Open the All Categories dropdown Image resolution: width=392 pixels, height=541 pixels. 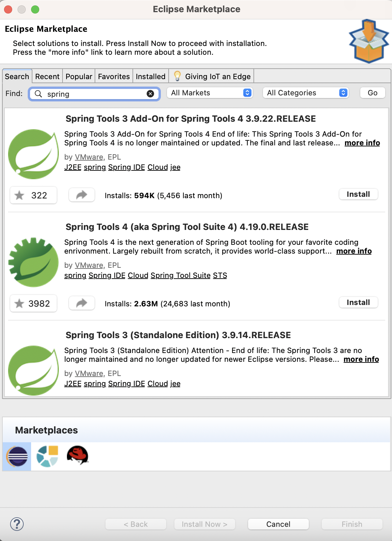click(x=305, y=93)
